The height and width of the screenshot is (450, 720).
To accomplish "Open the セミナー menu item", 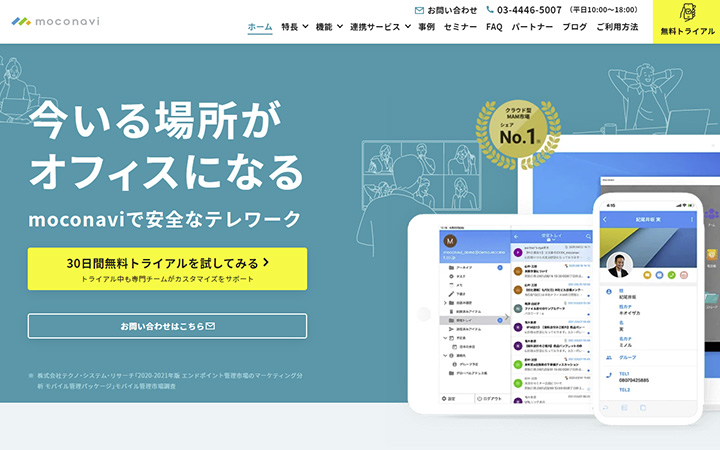I will click(460, 27).
